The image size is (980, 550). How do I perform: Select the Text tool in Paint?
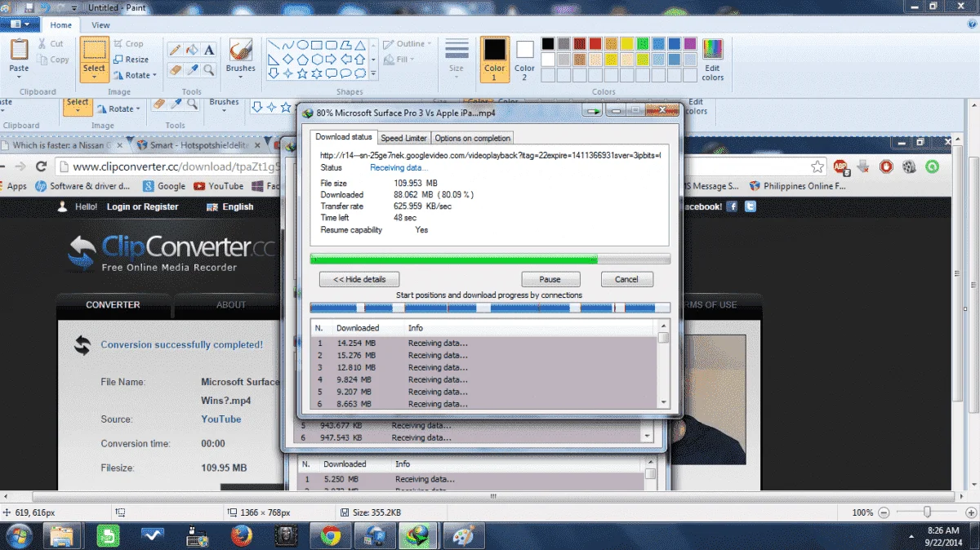[x=209, y=50]
